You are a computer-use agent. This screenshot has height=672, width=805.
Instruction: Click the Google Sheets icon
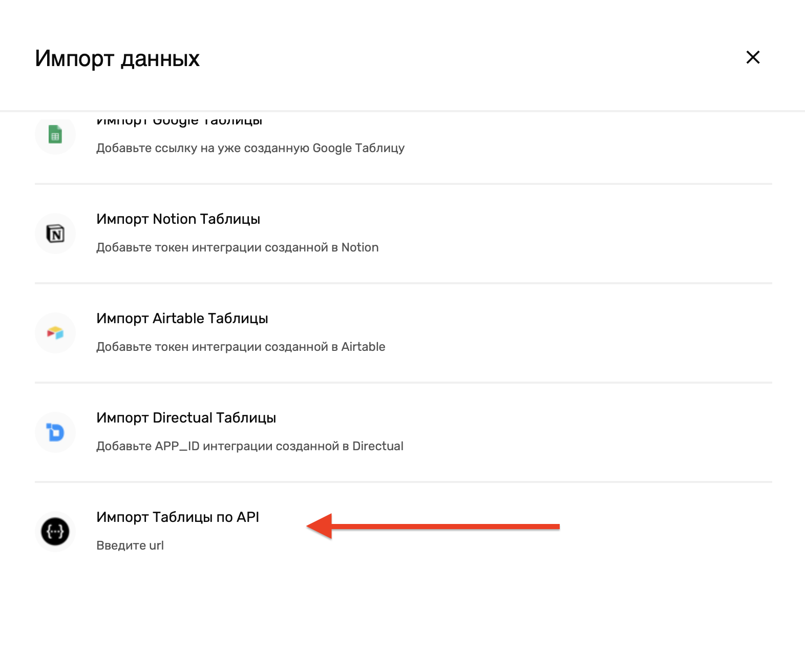pyautogui.click(x=55, y=134)
